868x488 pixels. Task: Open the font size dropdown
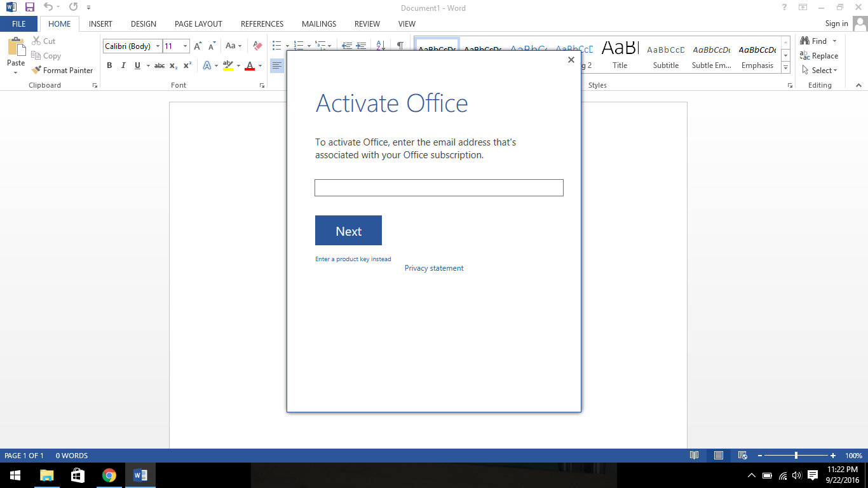pyautogui.click(x=186, y=46)
